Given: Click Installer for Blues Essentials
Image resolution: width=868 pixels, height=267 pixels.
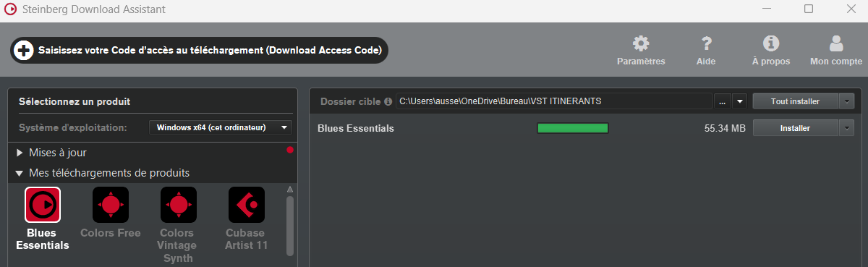Looking at the screenshot, I should click(796, 128).
